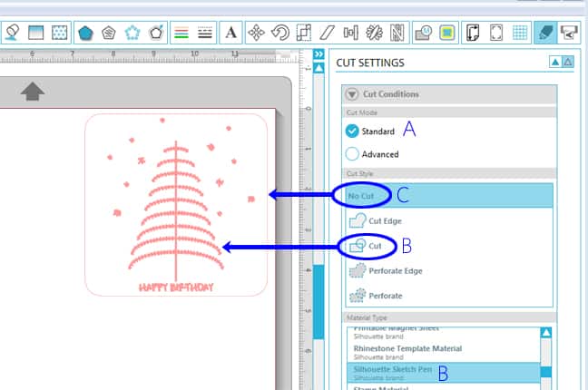Viewport: 588px width, 390px height.
Task: Select the Advanced cut mode
Action: tap(354, 154)
